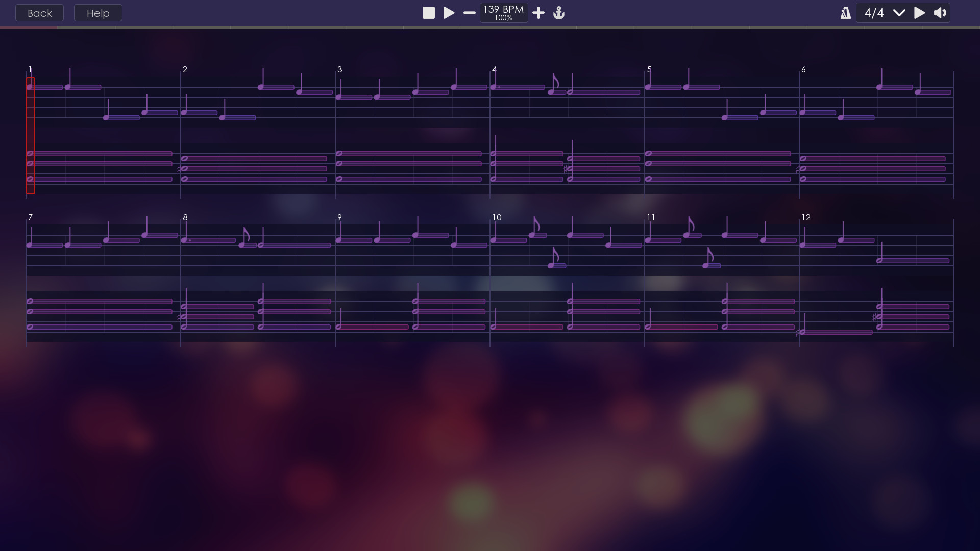
Task: Click the Help button
Action: pyautogui.click(x=97, y=13)
